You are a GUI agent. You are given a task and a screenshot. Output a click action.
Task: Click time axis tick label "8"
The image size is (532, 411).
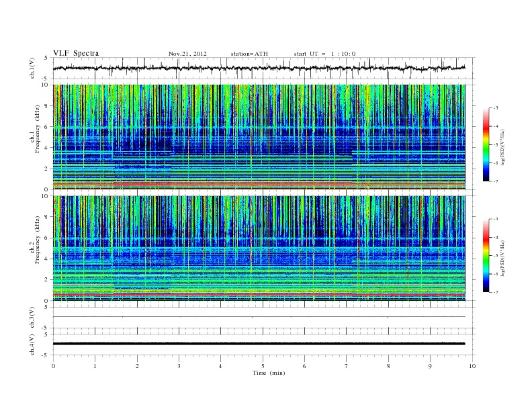(388, 366)
